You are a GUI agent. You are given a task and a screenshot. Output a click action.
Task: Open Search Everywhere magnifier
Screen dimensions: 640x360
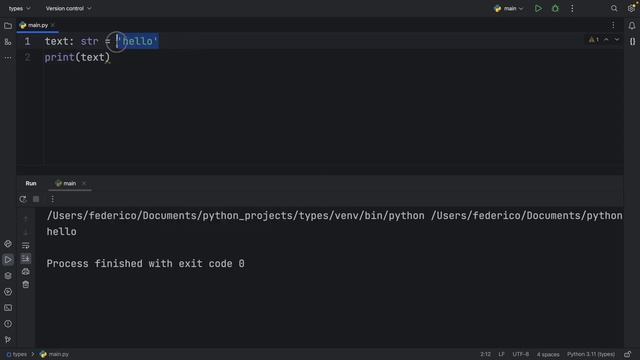(x=614, y=9)
